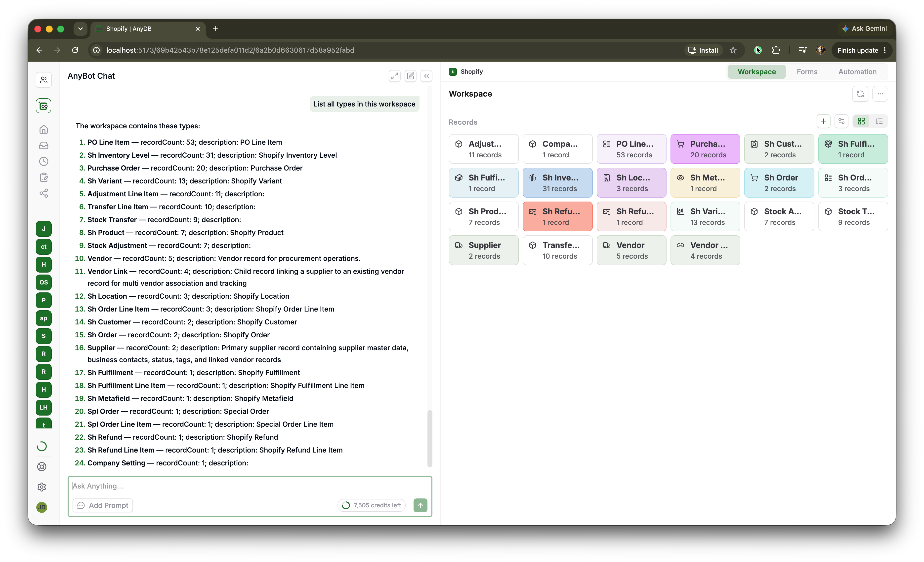Screen dimensions: 924x562
Task: Switch records to grid view
Action: coord(861,121)
